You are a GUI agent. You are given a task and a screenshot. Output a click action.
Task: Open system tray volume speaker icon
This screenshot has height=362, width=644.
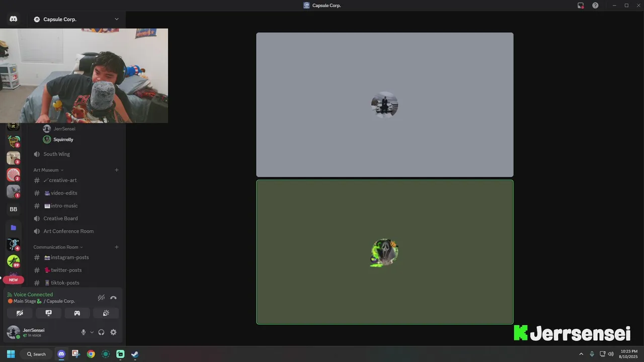[x=611, y=354]
